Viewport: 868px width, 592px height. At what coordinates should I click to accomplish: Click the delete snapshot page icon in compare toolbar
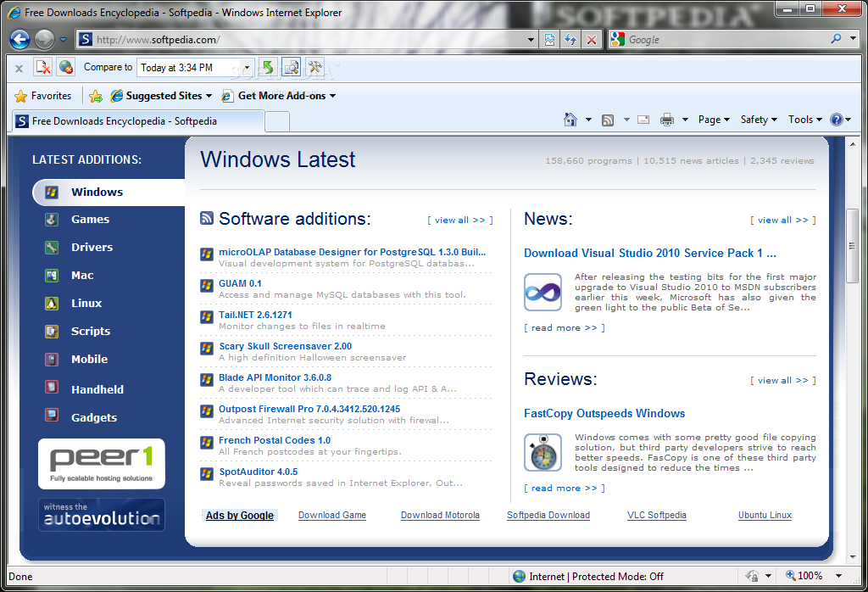pyautogui.click(x=42, y=67)
